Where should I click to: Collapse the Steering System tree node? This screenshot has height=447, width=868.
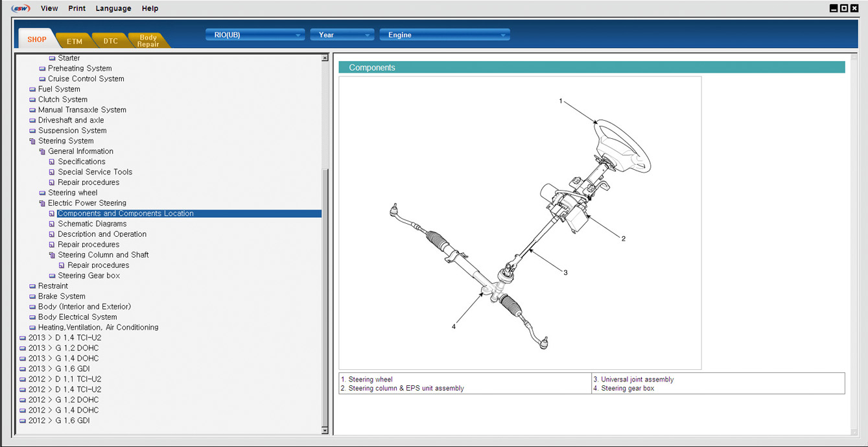pos(32,141)
